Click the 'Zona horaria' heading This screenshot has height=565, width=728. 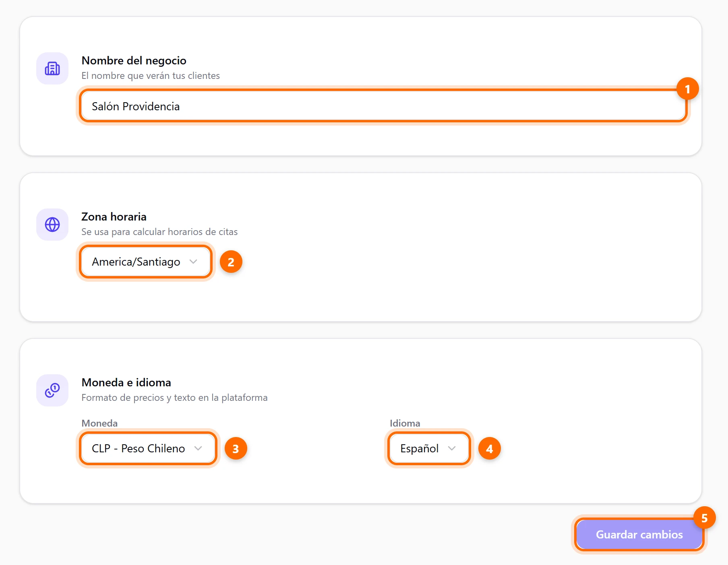tap(114, 217)
